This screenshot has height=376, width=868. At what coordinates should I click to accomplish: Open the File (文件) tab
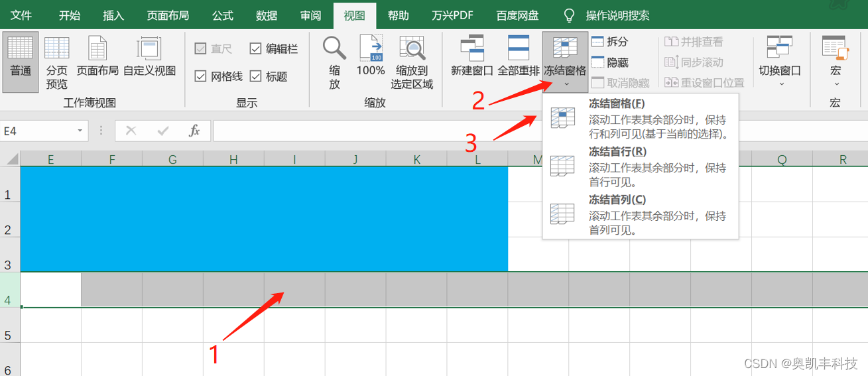(21, 15)
